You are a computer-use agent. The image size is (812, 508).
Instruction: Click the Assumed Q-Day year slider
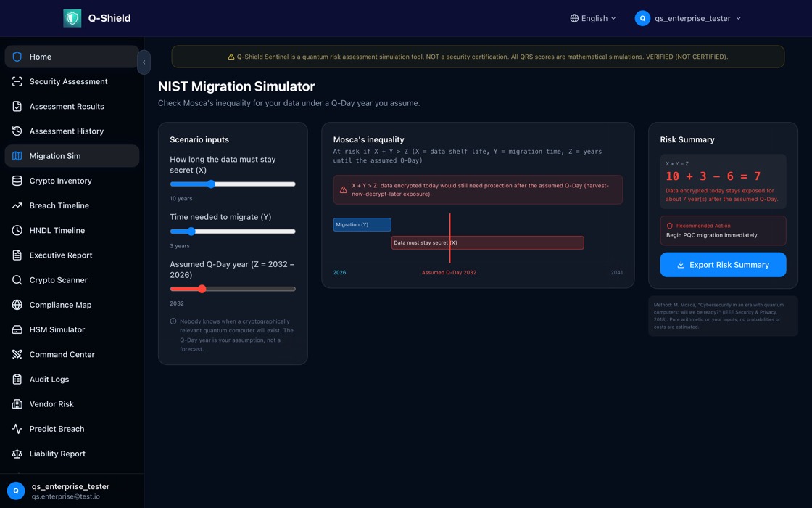point(233,289)
